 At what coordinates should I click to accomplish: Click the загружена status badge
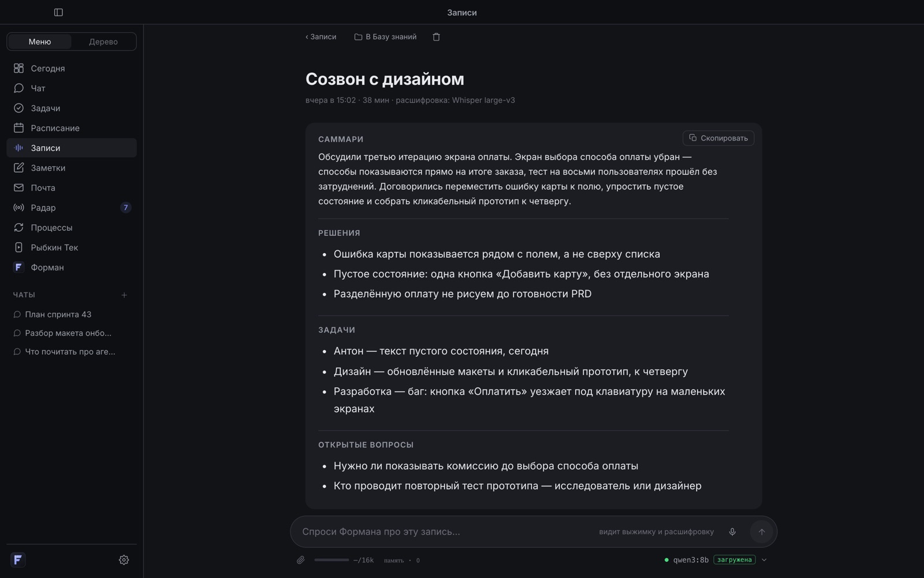735,560
